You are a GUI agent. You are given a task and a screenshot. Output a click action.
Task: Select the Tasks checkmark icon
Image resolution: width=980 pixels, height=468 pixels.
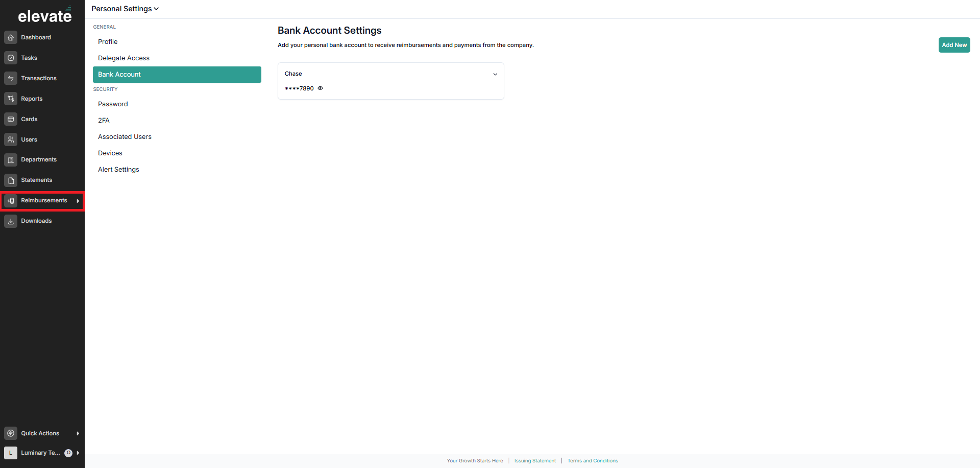coord(11,58)
